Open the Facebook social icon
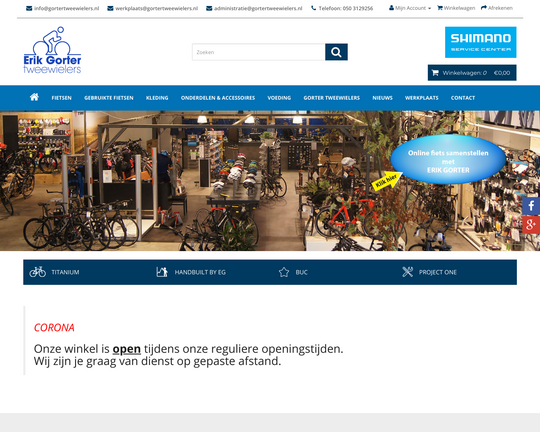The height and width of the screenshot is (432, 540). pos(531,206)
